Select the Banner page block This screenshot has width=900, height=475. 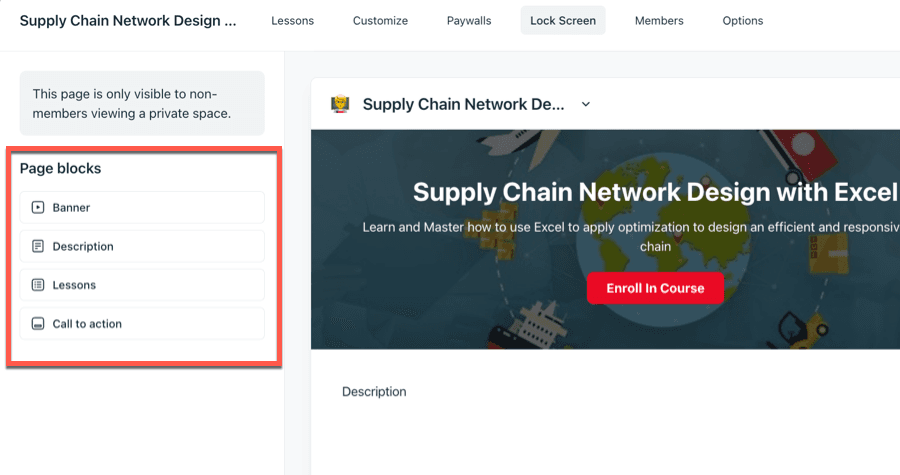[142, 208]
